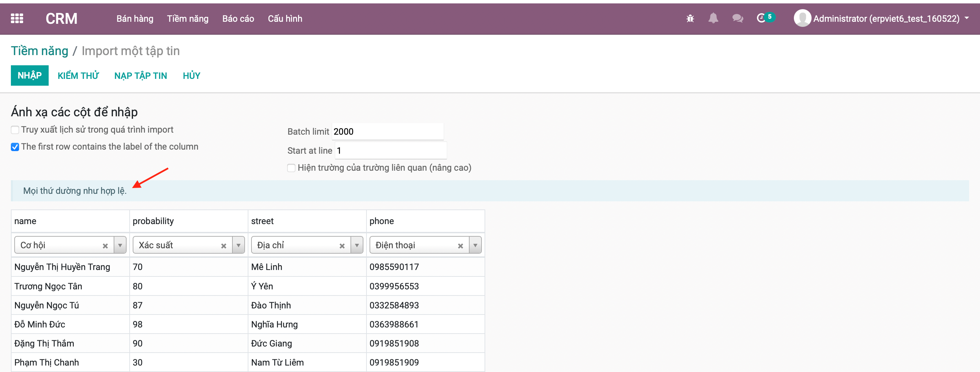The height and width of the screenshot is (372, 980).
Task: Click the Đức Giang street cell
Action: pos(307,343)
